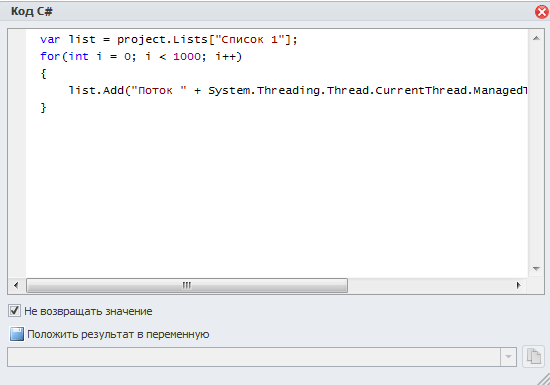Screen dimensions: 550x385
Task: Click the 1000 number in the loop
Action: point(187,56)
